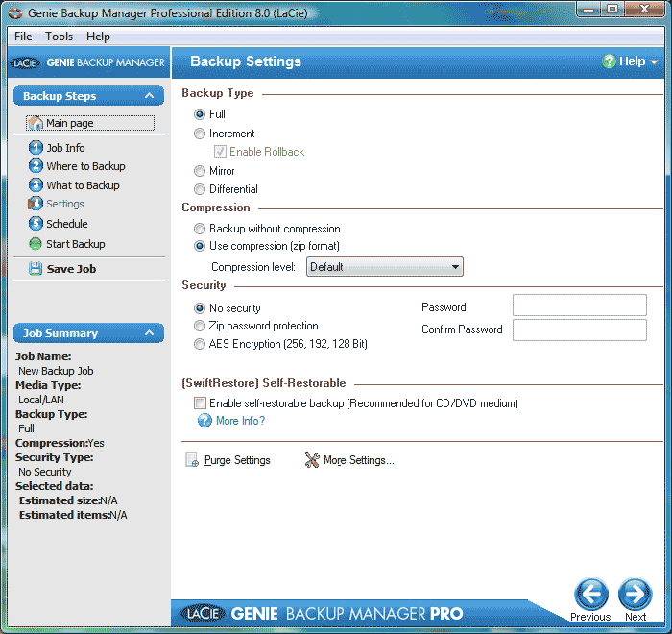Select the Full backup type
Image resolution: width=672 pixels, height=634 pixels.
coord(200,114)
